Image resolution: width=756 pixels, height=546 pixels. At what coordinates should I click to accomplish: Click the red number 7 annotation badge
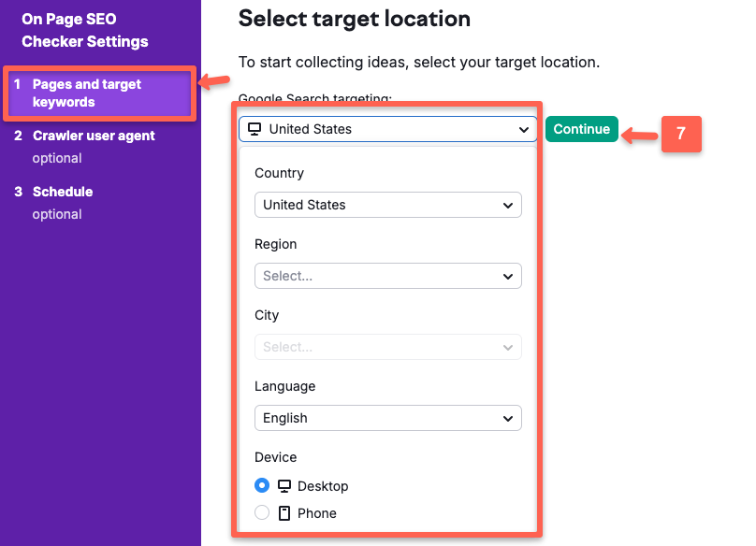pos(681,135)
